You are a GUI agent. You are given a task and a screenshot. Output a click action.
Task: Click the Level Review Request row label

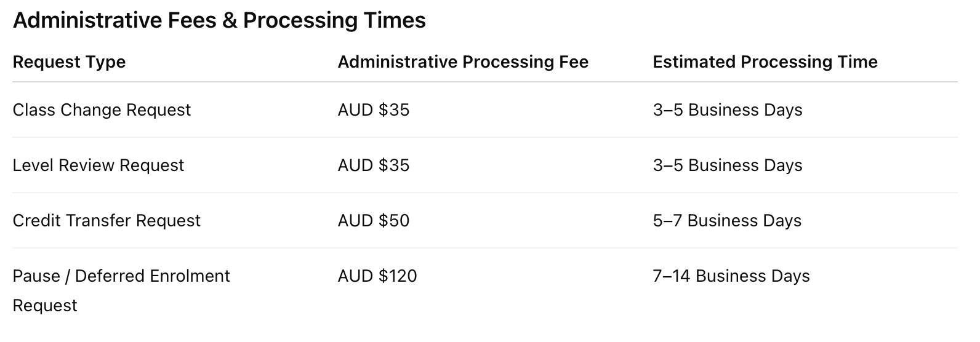point(98,165)
